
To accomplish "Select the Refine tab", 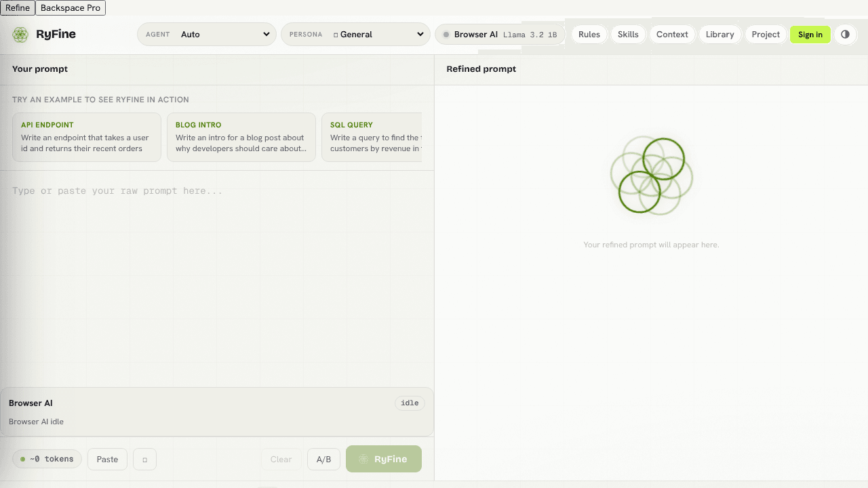I will point(18,8).
